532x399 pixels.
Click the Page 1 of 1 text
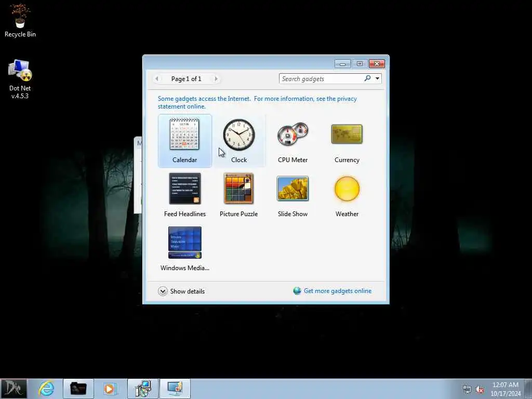(x=187, y=79)
